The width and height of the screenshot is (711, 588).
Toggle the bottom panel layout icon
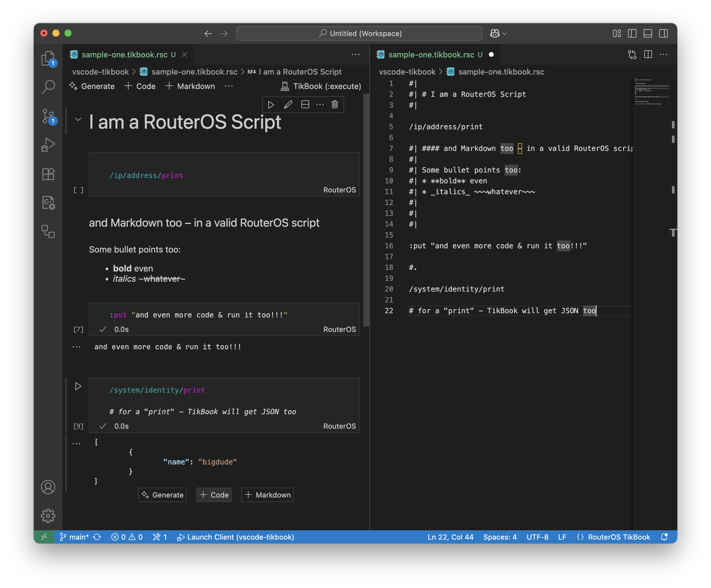pos(647,33)
